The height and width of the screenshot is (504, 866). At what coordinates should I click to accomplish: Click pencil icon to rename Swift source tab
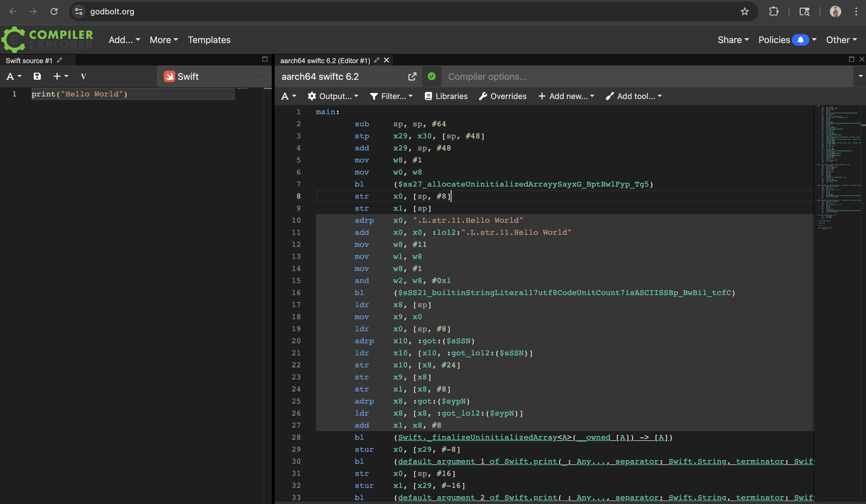tap(59, 61)
